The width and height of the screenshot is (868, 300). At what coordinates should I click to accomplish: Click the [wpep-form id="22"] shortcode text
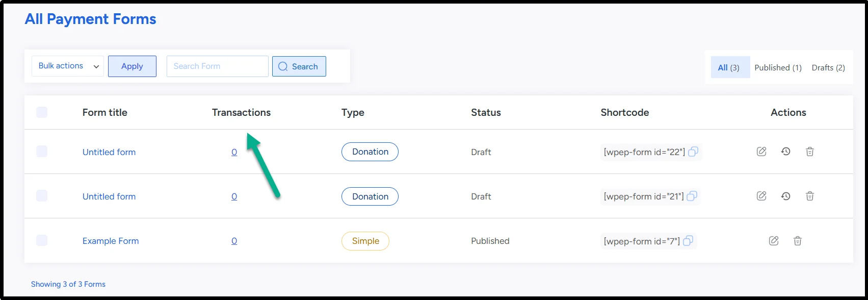(x=645, y=152)
